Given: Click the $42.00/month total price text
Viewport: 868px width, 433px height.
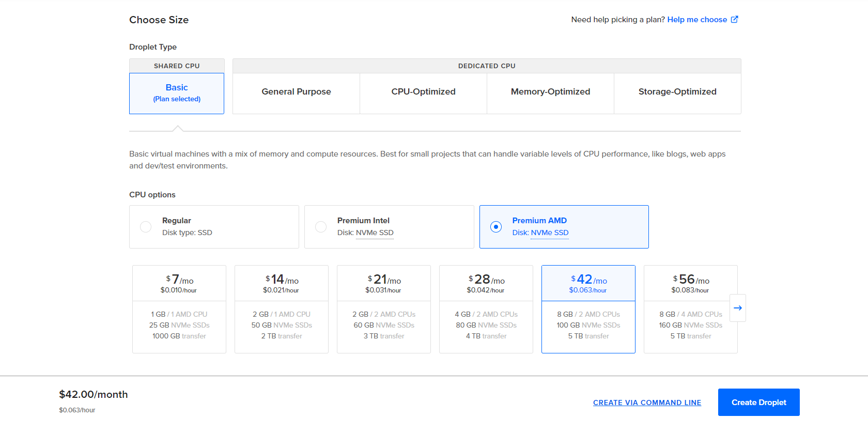Looking at the screenshot, I should pos(94,394).
